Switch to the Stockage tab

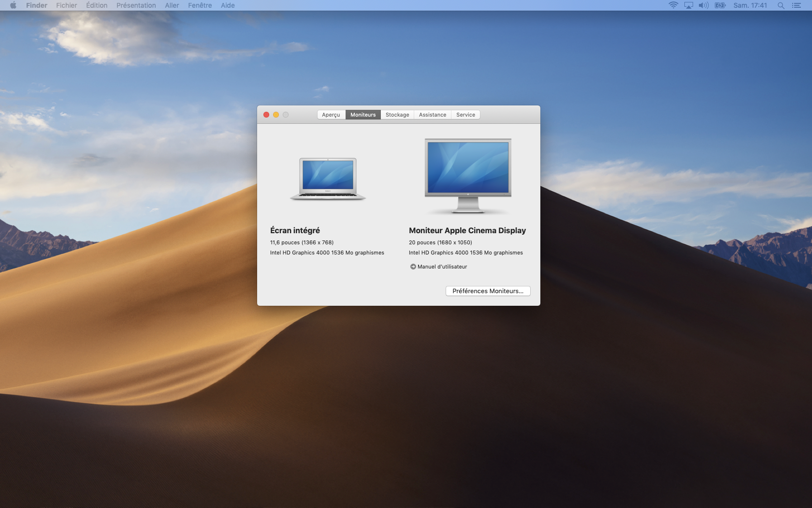point(397,115)
